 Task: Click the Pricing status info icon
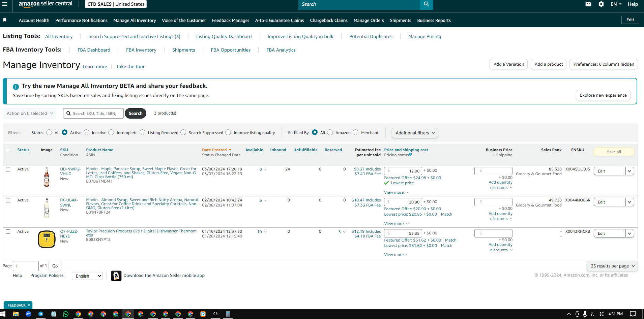(x=410, y=154)
